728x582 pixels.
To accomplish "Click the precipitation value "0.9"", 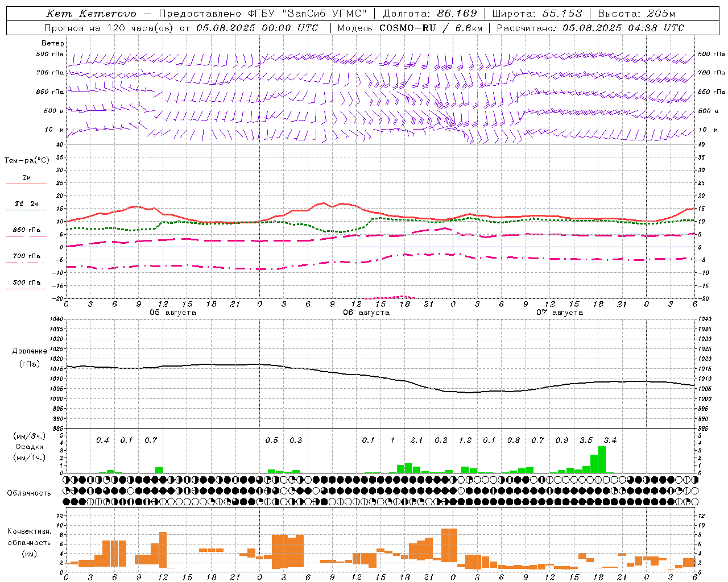I will click(x=562, y=440).
